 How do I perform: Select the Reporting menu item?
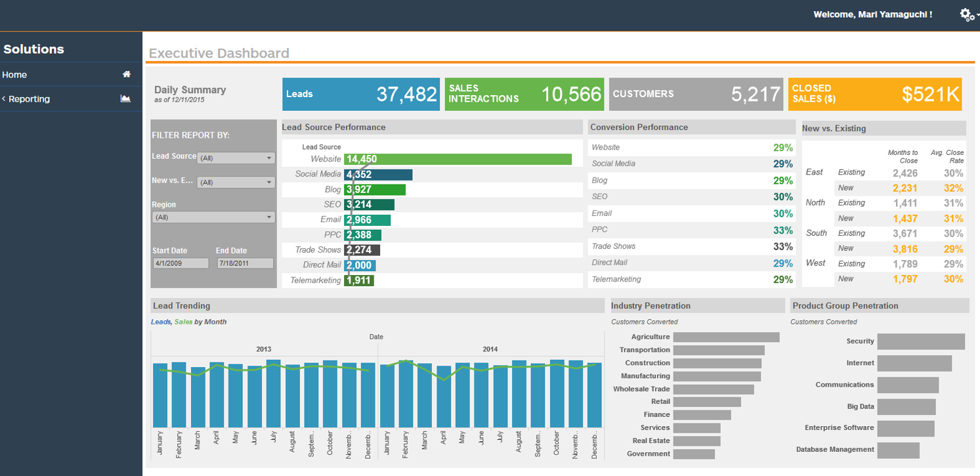pyautogui.click(x=30, y=99)
